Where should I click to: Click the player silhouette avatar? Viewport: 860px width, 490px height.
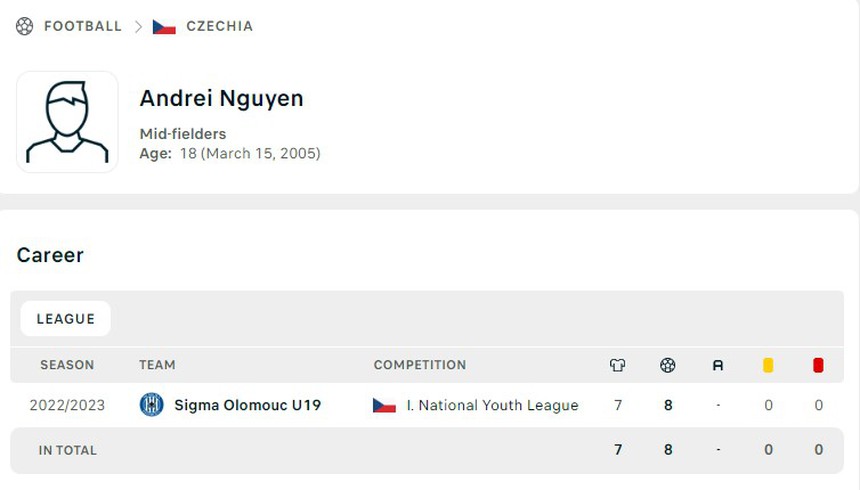click(x=67, y=122)
